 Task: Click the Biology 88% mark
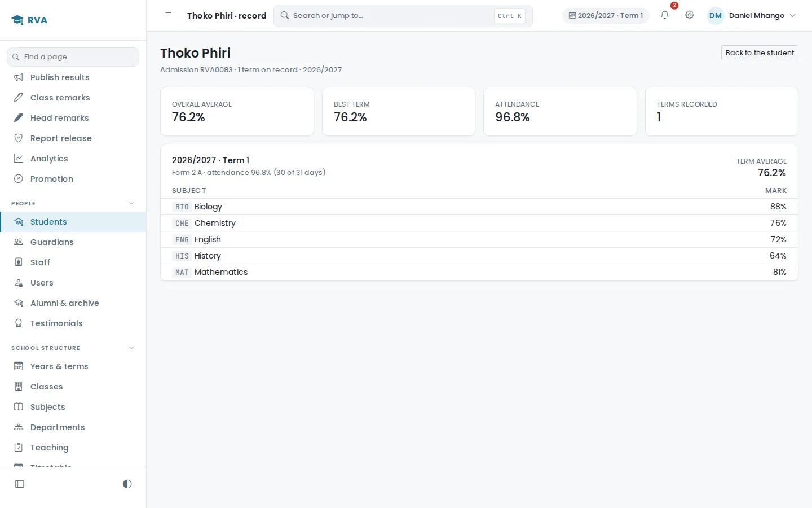[778, 207]
